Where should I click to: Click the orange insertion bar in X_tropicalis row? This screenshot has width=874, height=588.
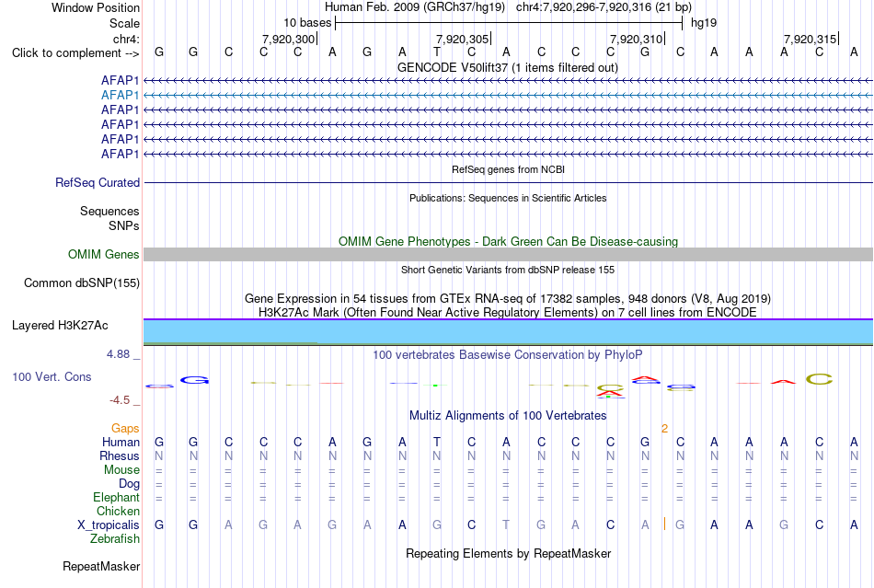click(664, 524)
